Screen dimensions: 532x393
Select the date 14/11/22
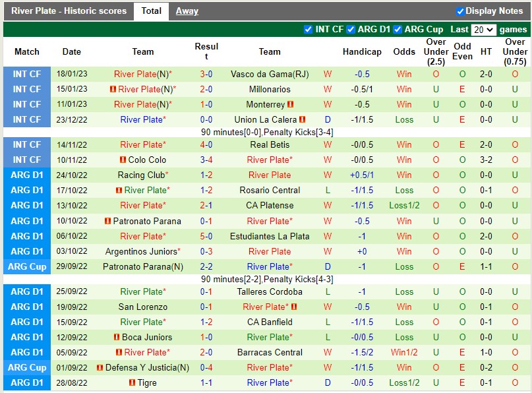point(72,144)
